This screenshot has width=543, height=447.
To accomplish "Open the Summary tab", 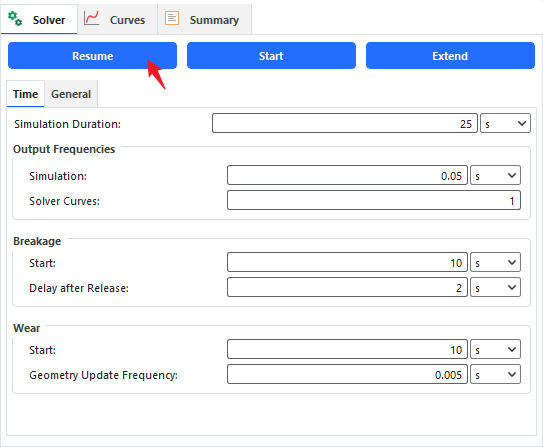I will (x=205, y=19).
